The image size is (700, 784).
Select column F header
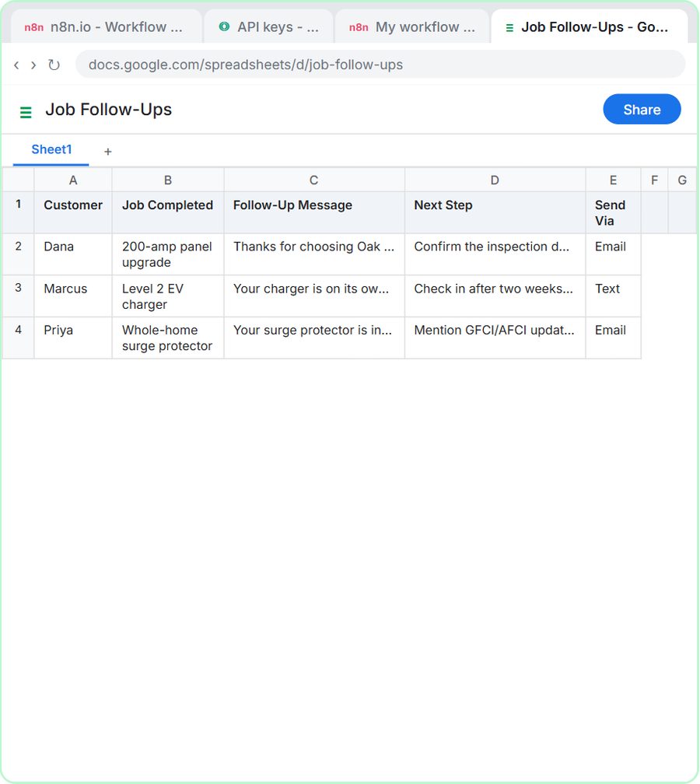point(655,180)
